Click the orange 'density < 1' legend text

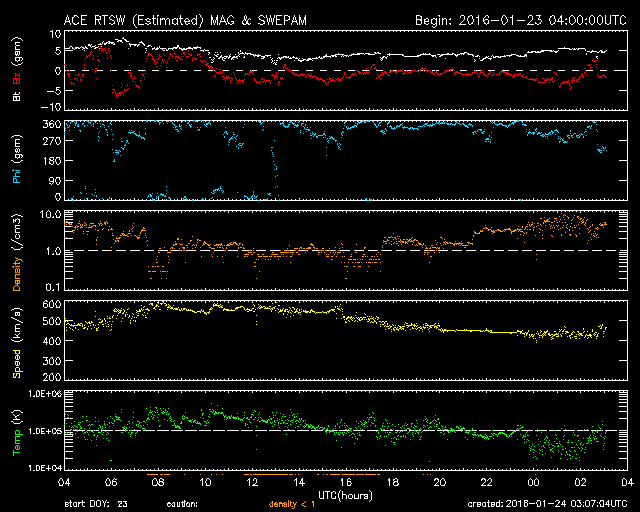tap(292, 504)
